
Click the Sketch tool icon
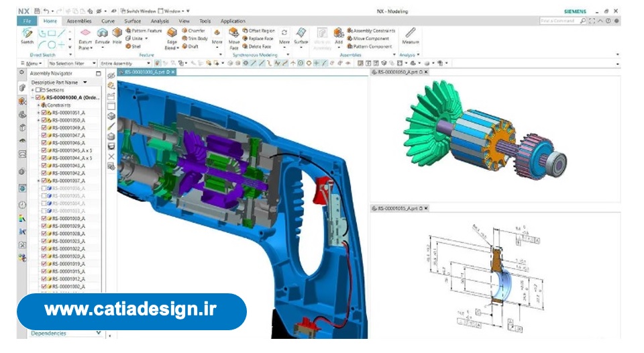coord(27,34)
